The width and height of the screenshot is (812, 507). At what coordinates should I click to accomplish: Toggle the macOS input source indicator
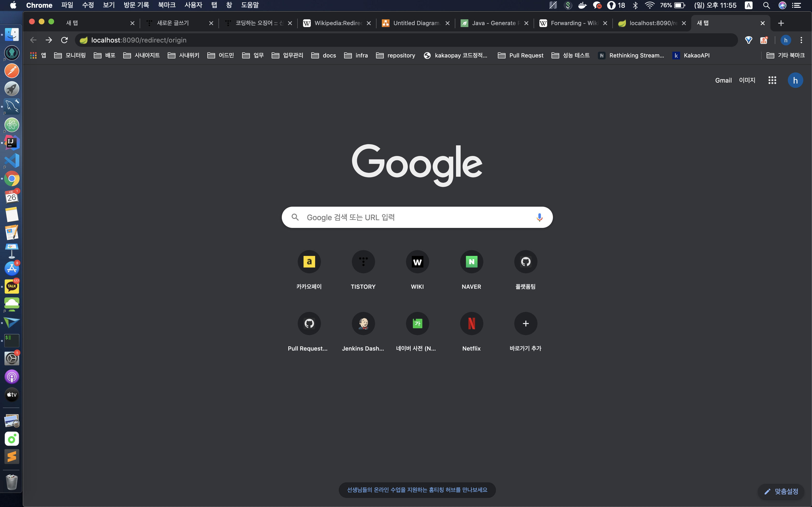pyautogui.click(x=749, y=5)
